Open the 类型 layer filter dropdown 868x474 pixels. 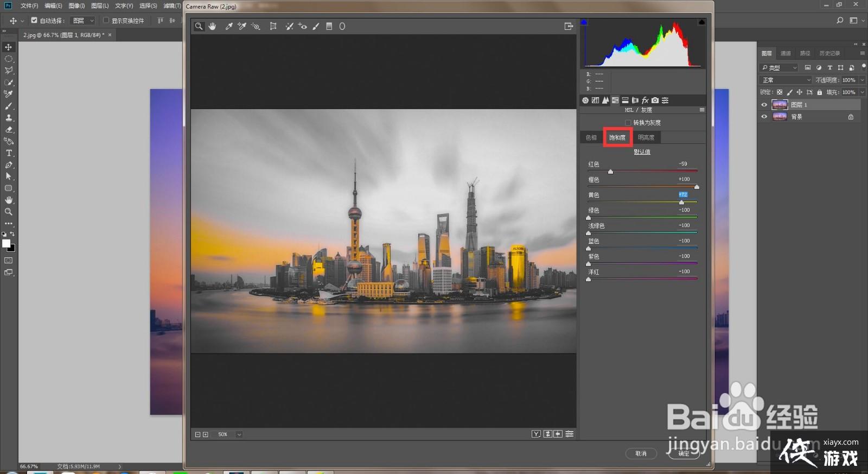tap(780, 67)
